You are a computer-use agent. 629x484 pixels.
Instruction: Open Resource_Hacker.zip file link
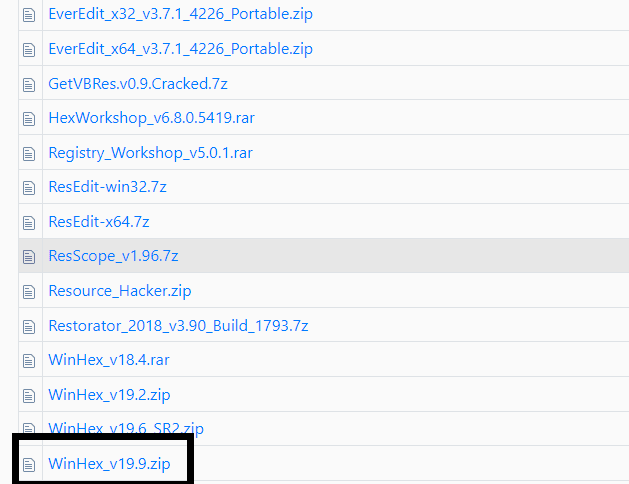(120, 291)
